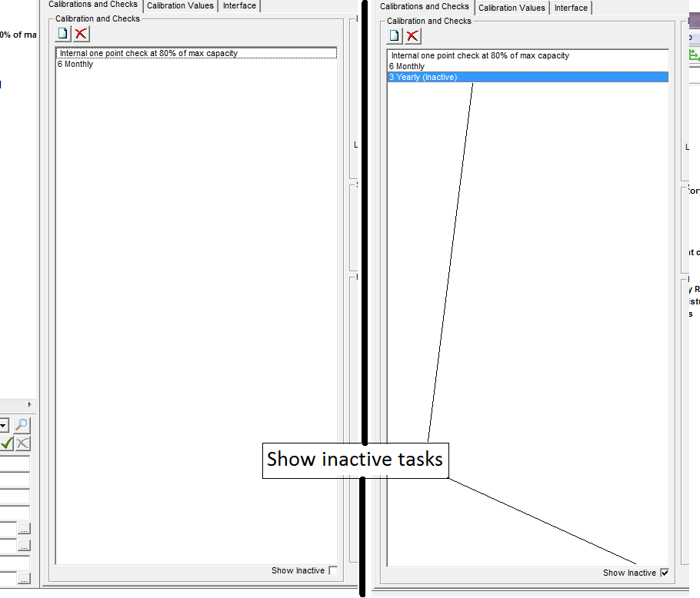Open the Calibration Values tab in the right panel
This screenshot has height=598, width=700.
pyautogui.click(x=512, y=8)
